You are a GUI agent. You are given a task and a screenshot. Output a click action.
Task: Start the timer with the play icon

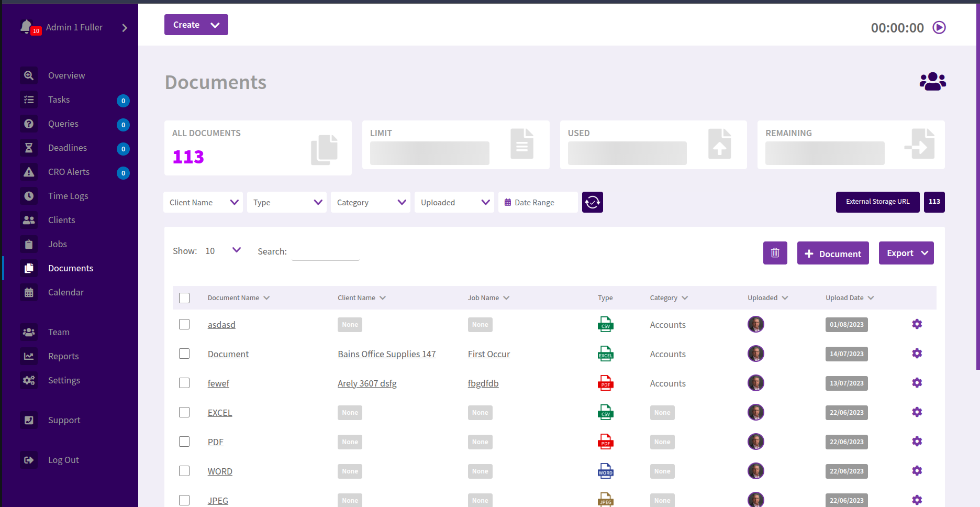tap(939, 27)
